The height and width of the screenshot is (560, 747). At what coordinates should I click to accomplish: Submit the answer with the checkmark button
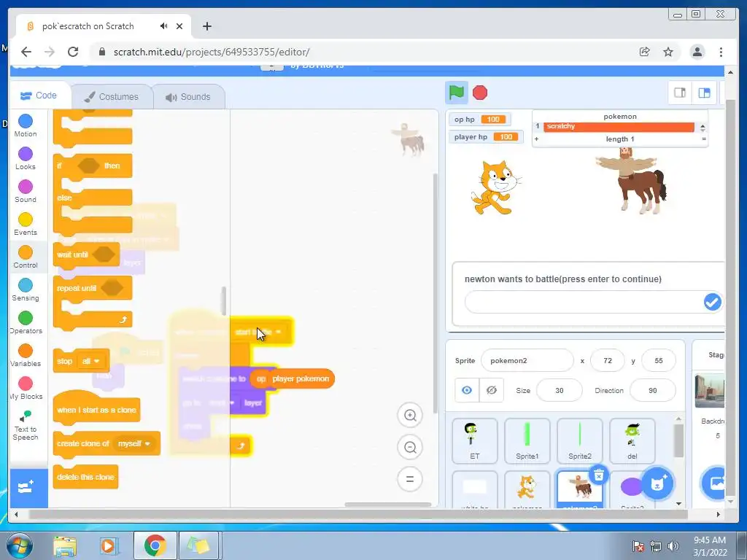[x=712, y=302]
